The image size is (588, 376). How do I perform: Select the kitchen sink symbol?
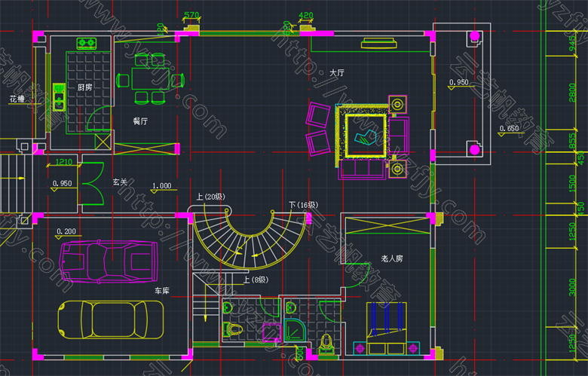point(60,93)
